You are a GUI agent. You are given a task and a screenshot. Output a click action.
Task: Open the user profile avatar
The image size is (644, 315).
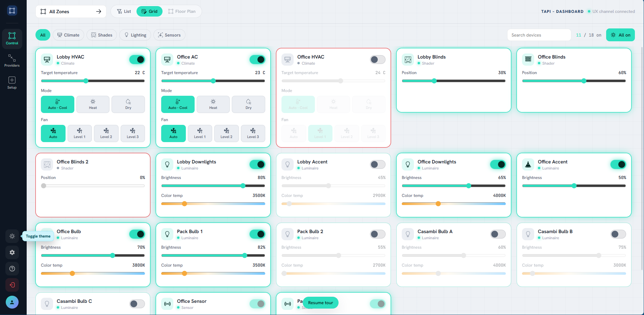point(12,302)
